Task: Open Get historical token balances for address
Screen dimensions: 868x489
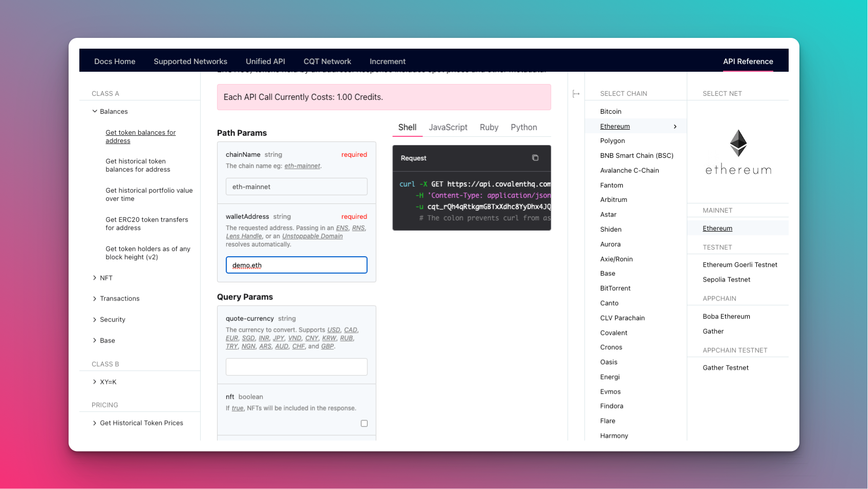Action: [x=138, y=165]
